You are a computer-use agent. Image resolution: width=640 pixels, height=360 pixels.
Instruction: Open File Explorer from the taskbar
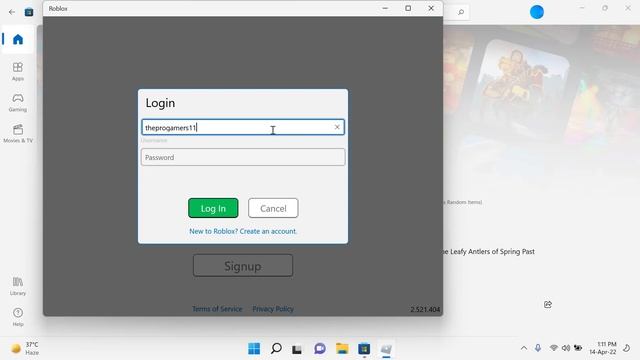point(342,349)
